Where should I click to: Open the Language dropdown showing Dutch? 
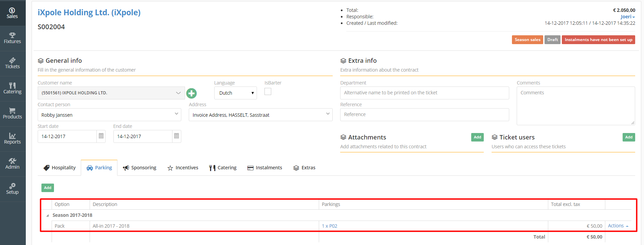click(236, 93)
